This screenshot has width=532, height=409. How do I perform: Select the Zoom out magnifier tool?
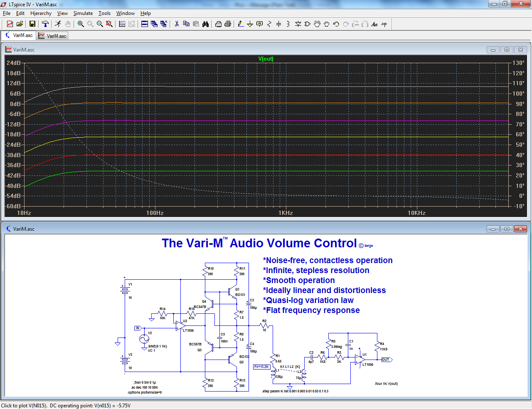[x=100, y=24]
